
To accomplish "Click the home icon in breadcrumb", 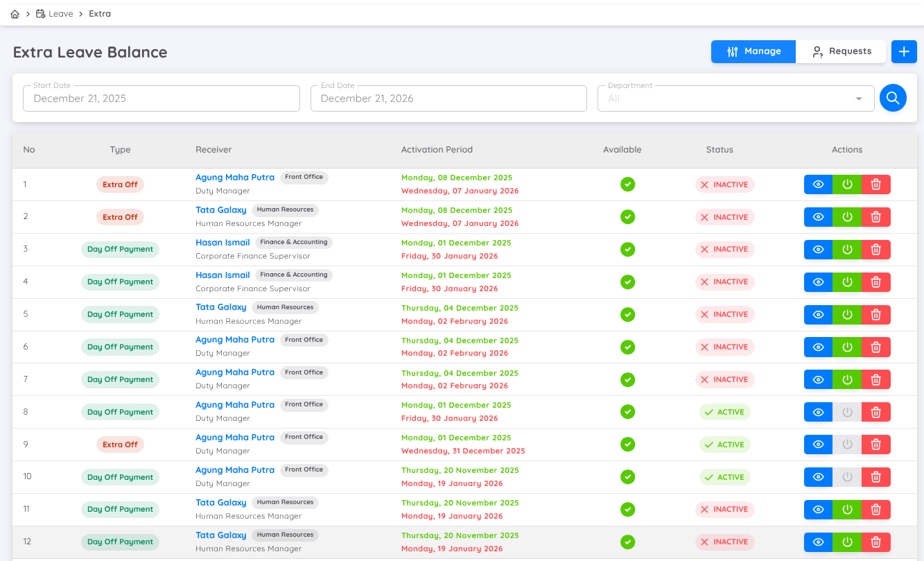I will [x=15, y=14].
